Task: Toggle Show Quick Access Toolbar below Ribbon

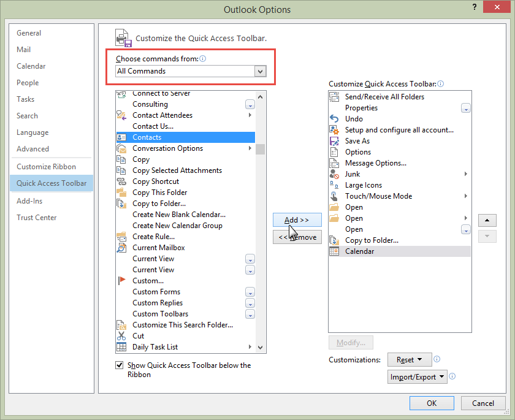Action: (x=120, y=365)
